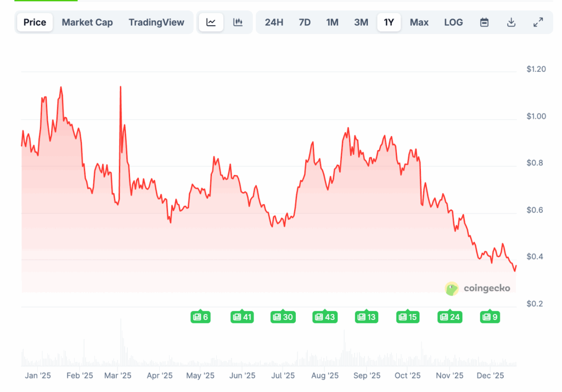Select the 3M time range button
Screen dimensions: 562x392
pyautogui.click(x=361, y=22)
